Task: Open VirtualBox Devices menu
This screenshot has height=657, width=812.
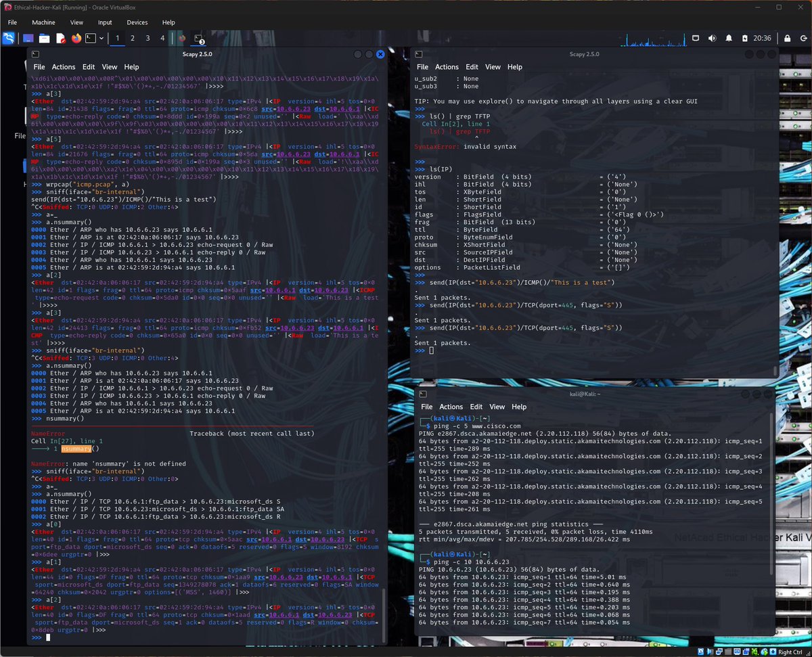Action: (137, 22)
